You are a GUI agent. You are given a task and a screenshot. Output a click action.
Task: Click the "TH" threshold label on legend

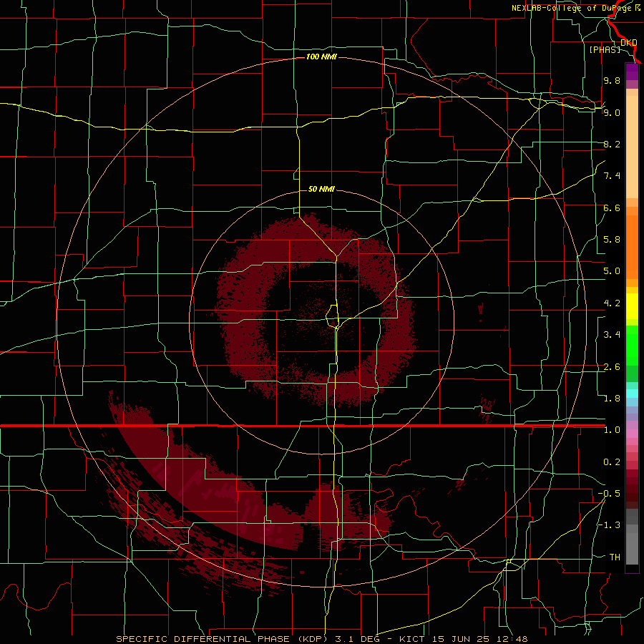point(615,557)
